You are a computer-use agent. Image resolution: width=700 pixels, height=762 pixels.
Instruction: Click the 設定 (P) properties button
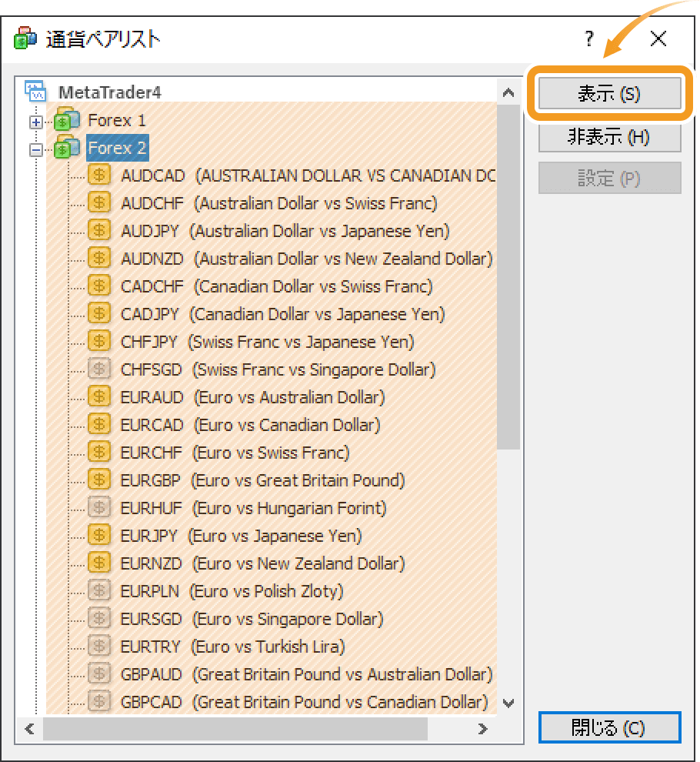pos(610,178)
